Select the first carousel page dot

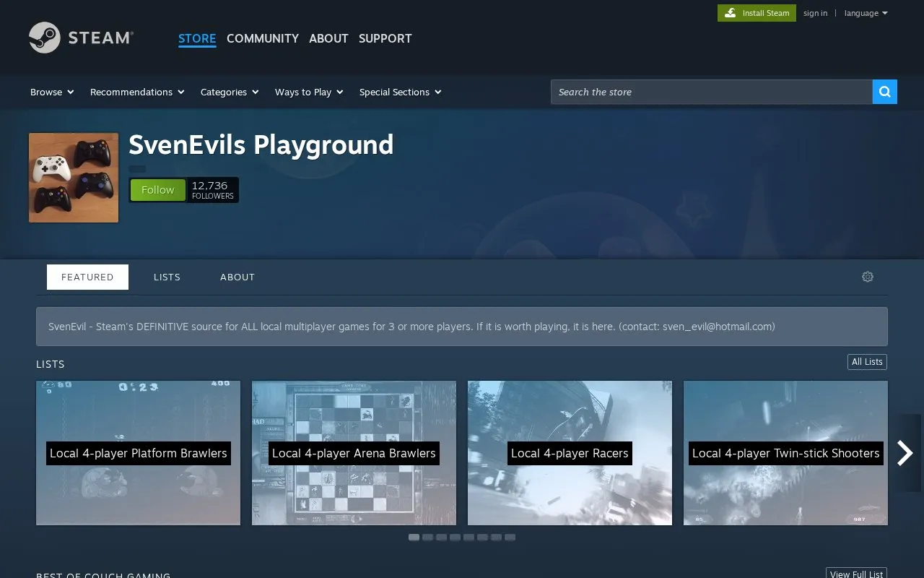tap(414, 538)
